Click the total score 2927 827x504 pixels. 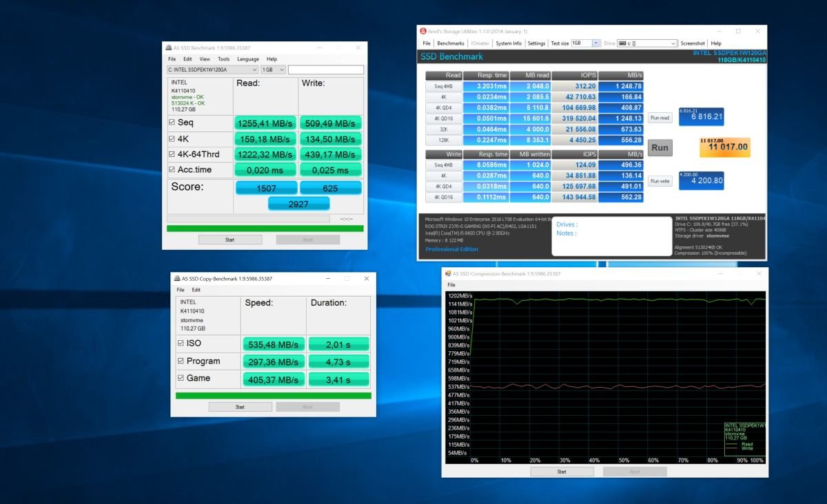point(298,204)
